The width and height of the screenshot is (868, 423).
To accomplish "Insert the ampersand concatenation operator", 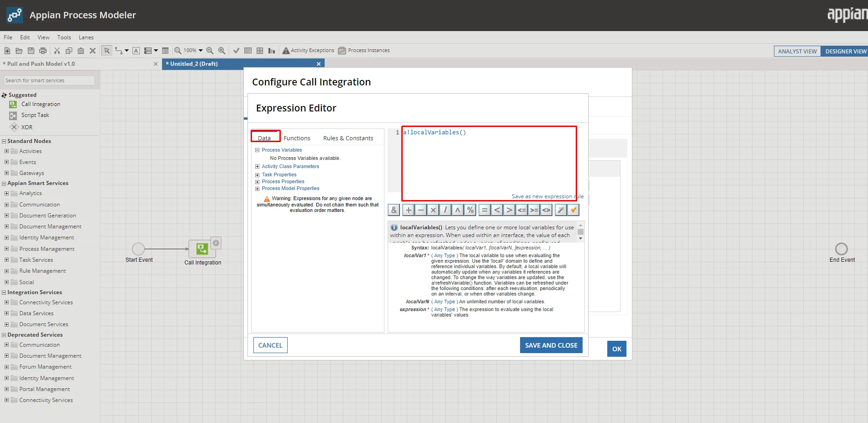I will pyautogui.click(x=394, y=210).
